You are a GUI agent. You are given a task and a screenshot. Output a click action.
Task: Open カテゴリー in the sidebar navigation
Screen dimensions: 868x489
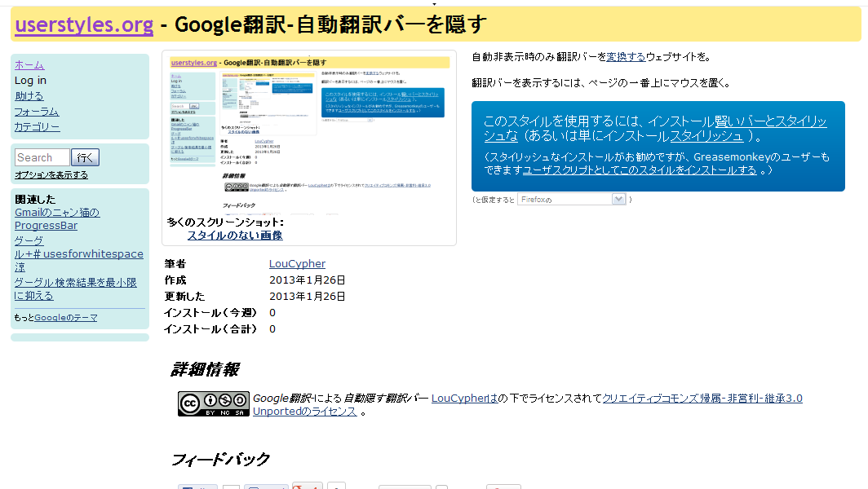pyautogui.click(x=38, y=126)
